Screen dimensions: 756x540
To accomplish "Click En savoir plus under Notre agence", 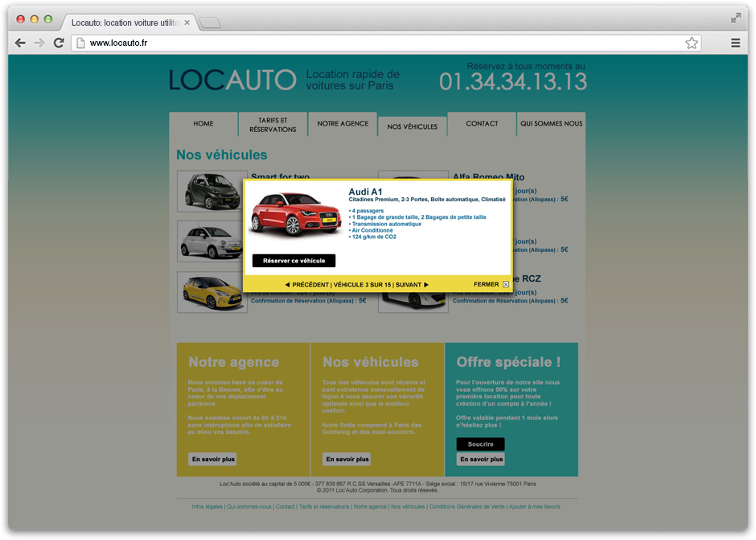I will (x=212, y=459).
